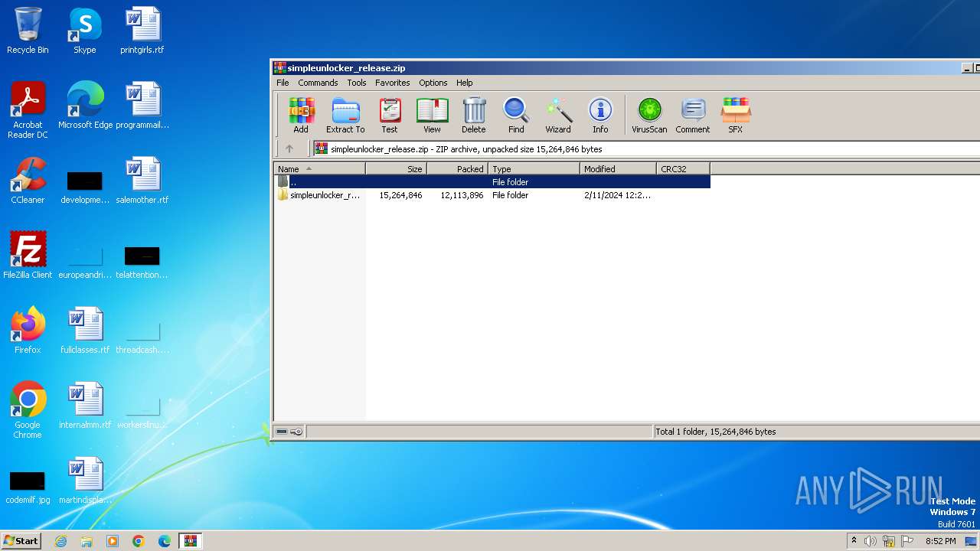Launch the CCleaner desktop shortcut
The image size is (980, 551).
point(28,181)
